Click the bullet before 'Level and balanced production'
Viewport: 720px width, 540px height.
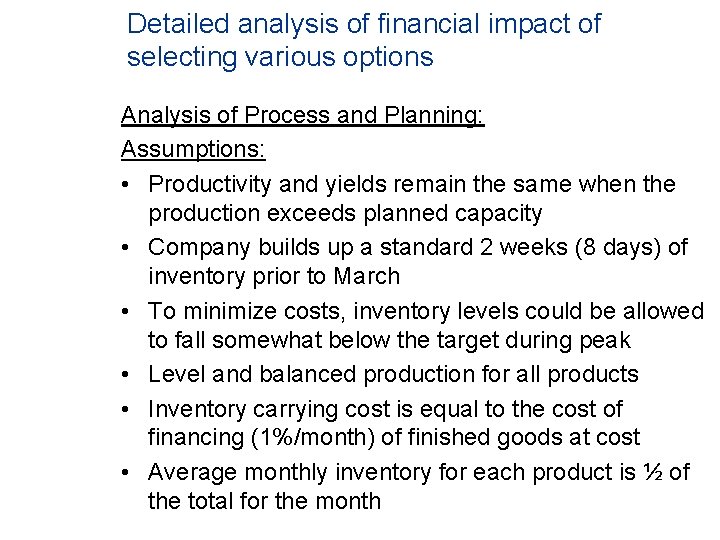pyautogui.click(x=125, y=375)
